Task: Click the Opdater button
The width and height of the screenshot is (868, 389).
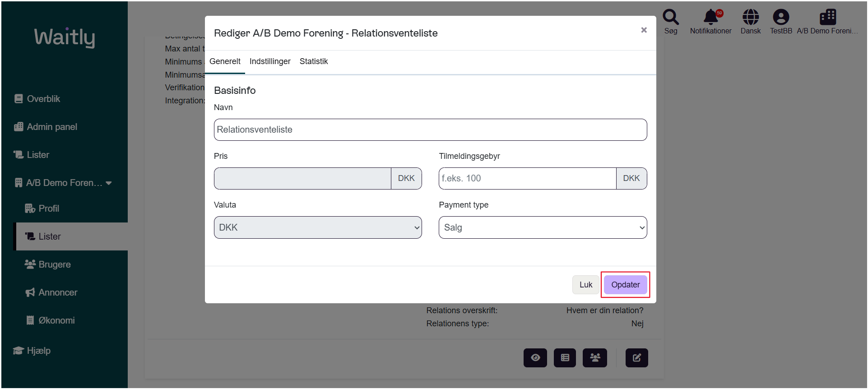Action: click(x=625, y=285)
